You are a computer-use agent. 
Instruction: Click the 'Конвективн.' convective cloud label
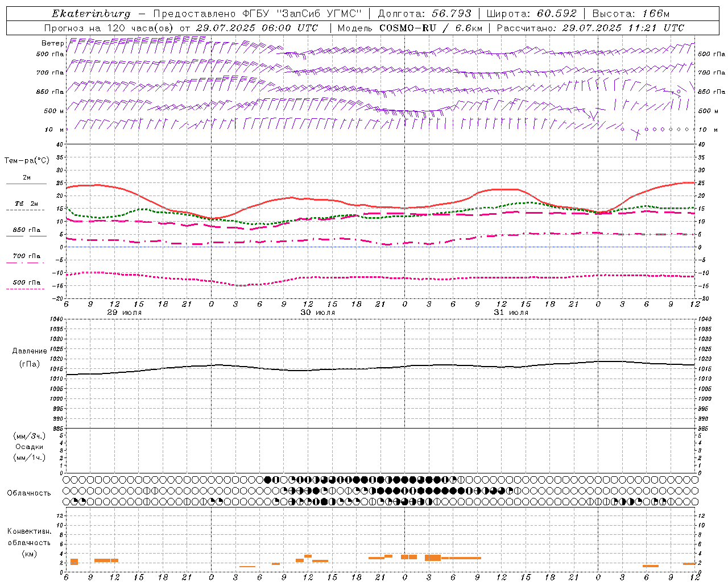coord(30,531)
